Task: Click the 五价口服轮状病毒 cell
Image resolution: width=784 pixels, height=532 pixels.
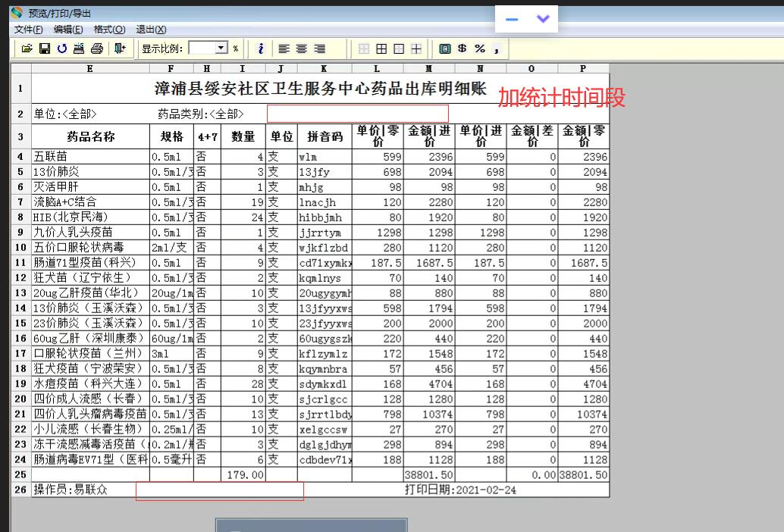Action: pos(90,247)
